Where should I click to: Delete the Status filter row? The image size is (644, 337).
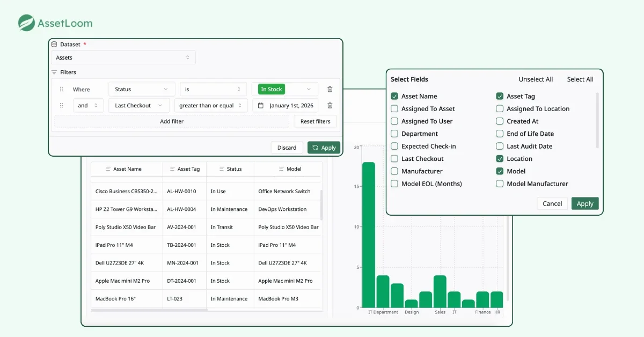[x=330, y=89]
